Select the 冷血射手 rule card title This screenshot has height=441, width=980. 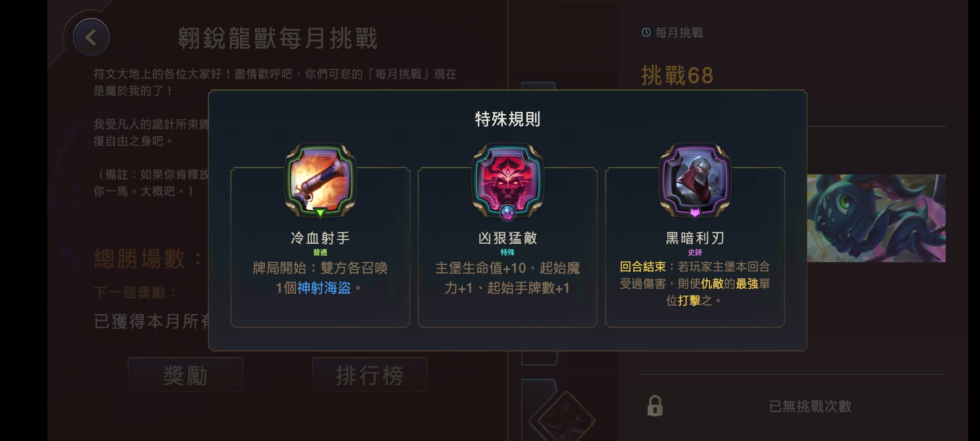pos(320,238)
